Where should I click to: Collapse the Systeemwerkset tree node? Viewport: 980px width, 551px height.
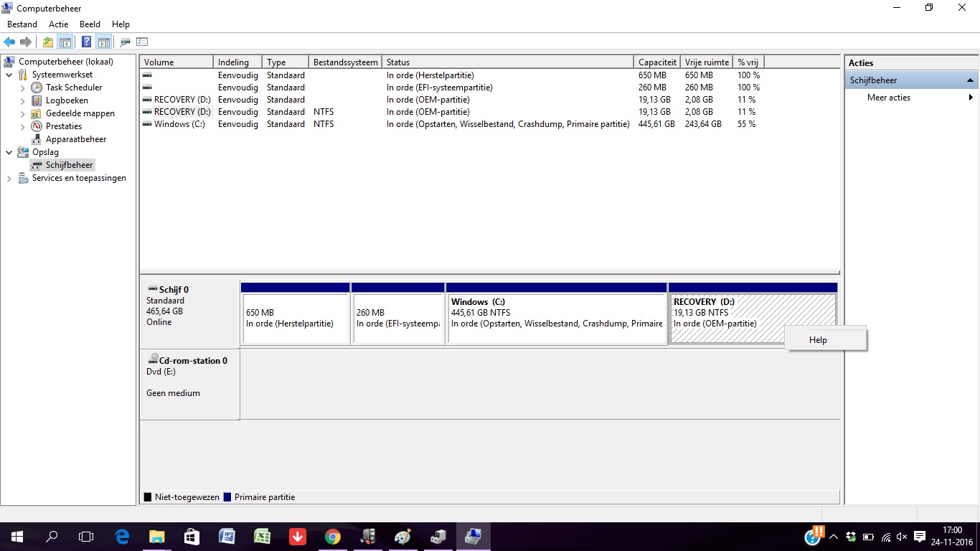point(9,75)
